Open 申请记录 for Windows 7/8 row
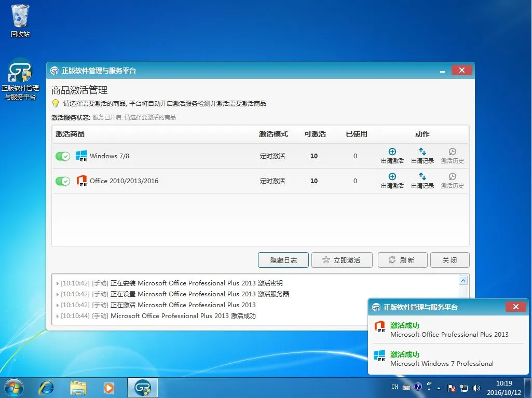This screenshot has width=532, height=398. coord(422,156)
